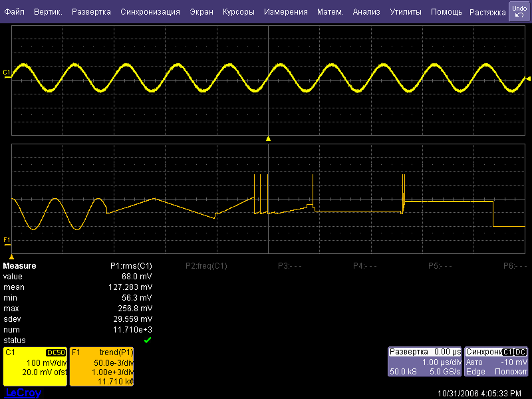532x399 pixels.
Task: Click the C1 channel ground marker
Action: coord(7,72)
